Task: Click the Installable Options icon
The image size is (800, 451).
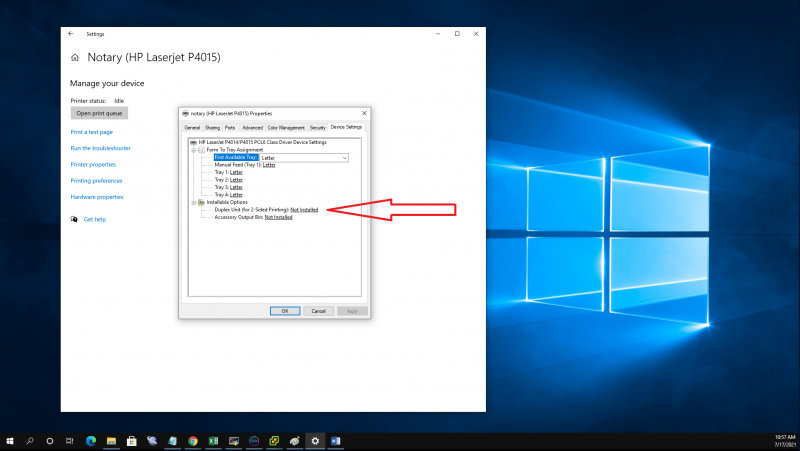Action: (x=202, y=202)
